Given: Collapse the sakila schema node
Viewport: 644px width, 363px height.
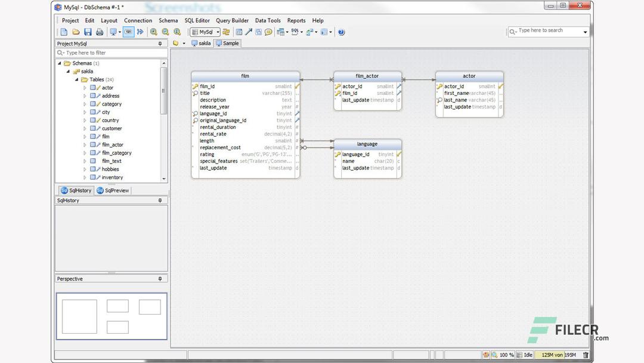Looking at the screenshot, I should click(69, 71).
